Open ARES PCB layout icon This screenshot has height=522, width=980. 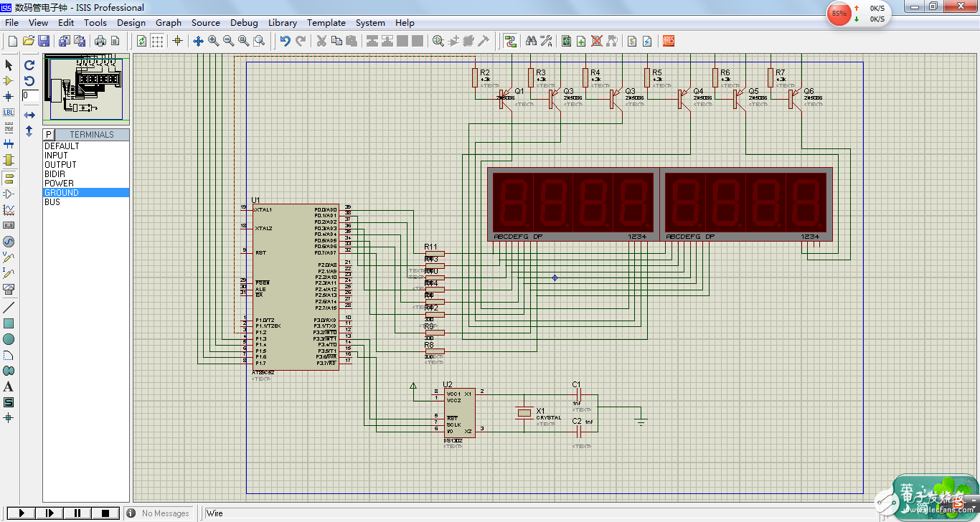click(668, 41)
